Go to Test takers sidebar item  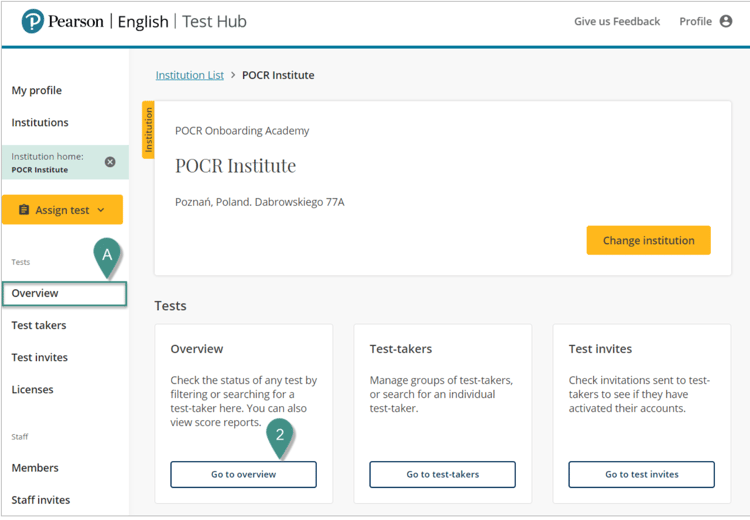[39, 325]
